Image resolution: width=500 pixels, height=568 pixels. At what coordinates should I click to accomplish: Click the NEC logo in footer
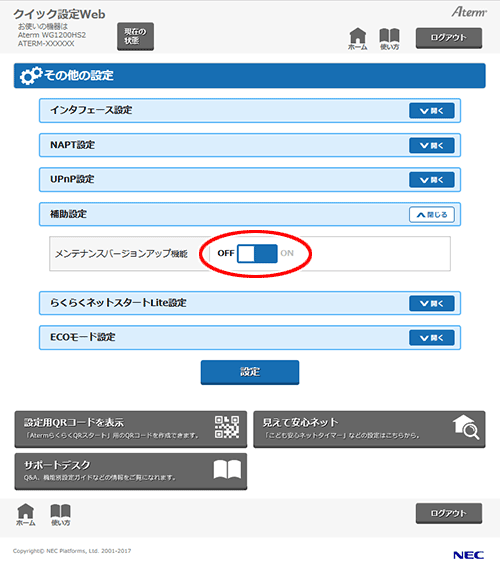pyautogui.click(x=468, y=555)
